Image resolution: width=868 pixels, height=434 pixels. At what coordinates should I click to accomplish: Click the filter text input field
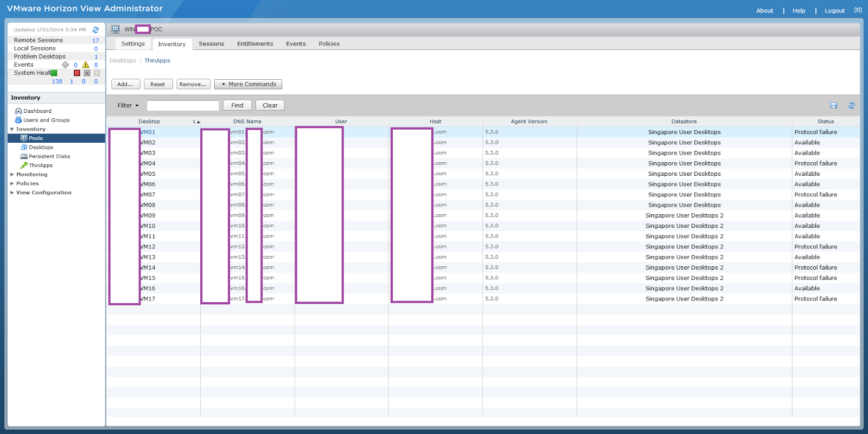click(x=183, y=106)
